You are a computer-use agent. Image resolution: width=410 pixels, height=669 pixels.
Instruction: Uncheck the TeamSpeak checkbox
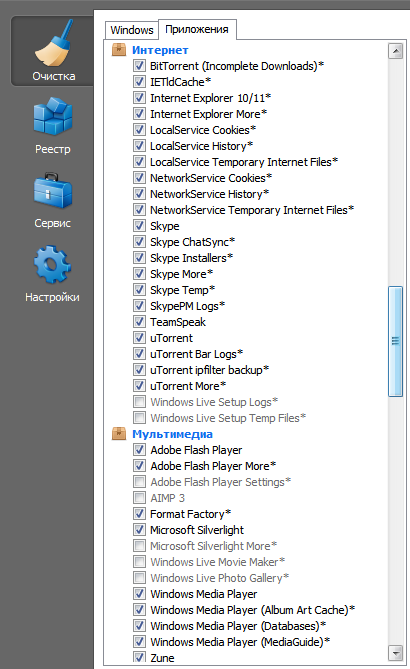point(139,322)
